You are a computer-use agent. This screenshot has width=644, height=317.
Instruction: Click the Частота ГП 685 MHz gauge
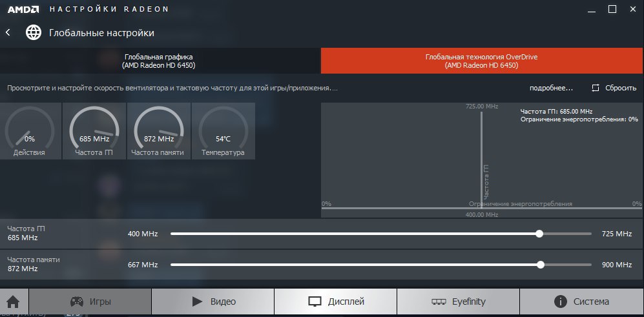pyautogui.click(x=94, y=131)
